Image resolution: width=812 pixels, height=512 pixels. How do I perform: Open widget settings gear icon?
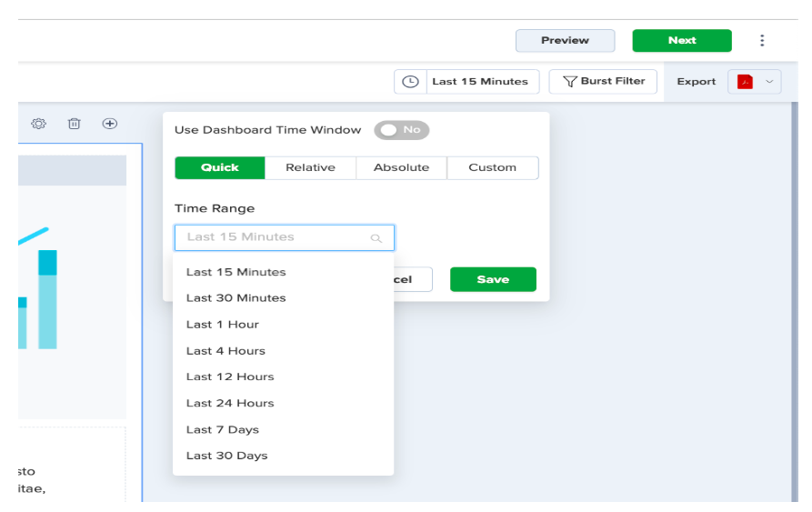pyautogui.click(x=38, y=124)
